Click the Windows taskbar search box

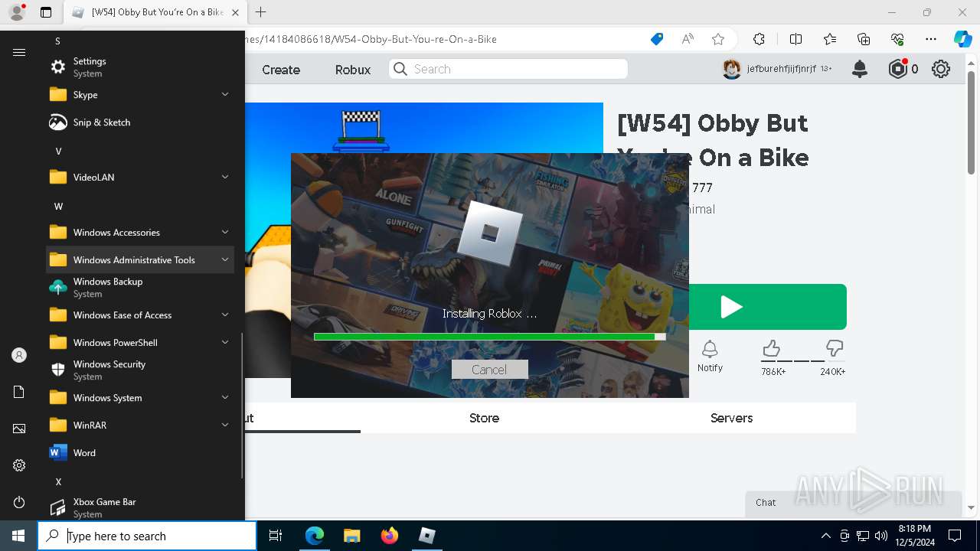pyautogui.click(x=147, y=536)
